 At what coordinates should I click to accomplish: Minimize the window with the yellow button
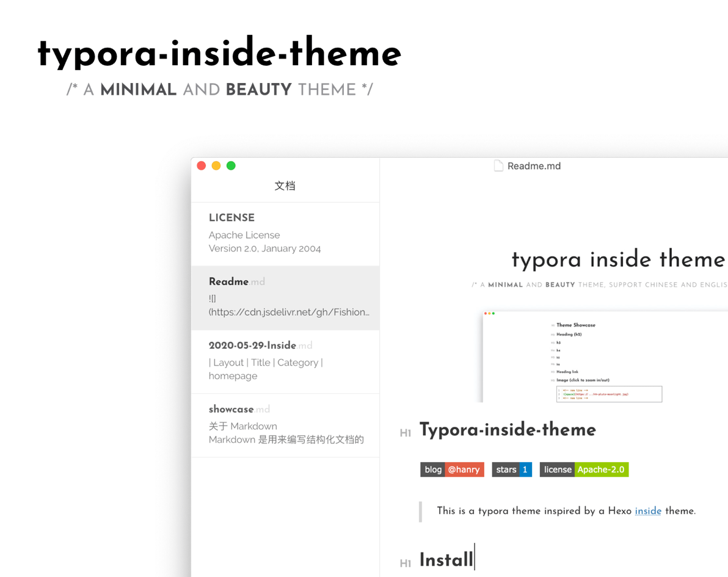216,165
